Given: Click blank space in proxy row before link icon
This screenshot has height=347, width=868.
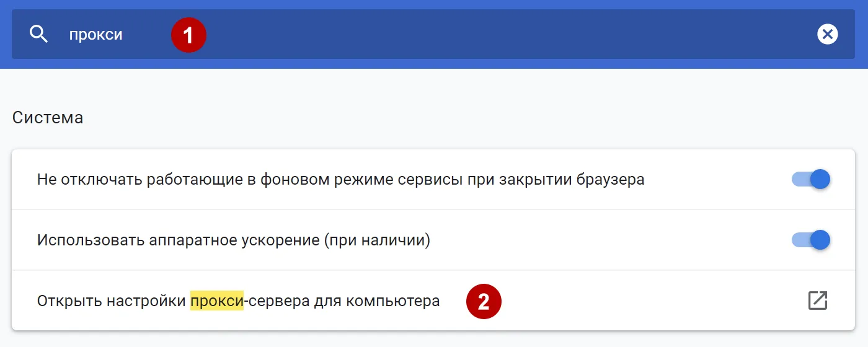Looking at the screenshot, I should coord(651,301).
